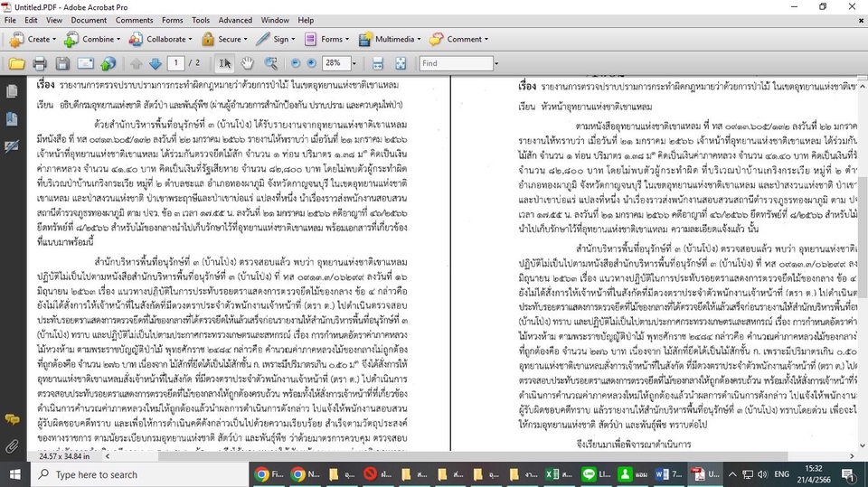The height and width of the screenshot is (487, 868).
Task: Open the Pages navigation panel
Action: point(12,91)
